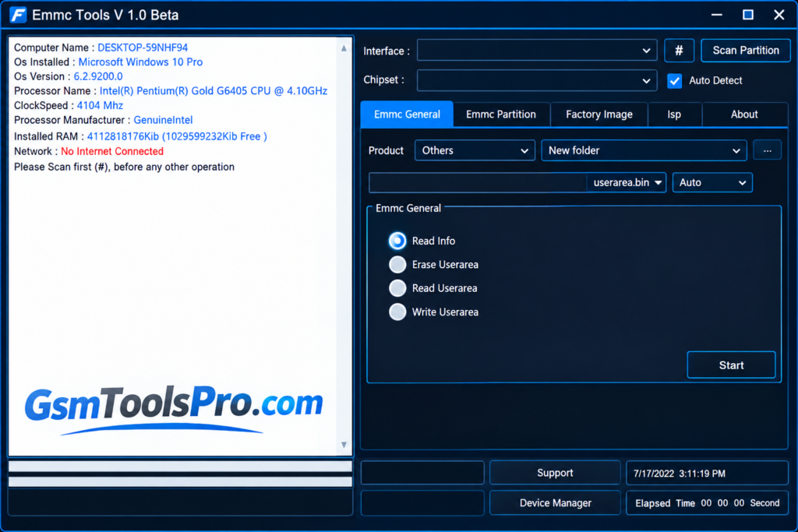Viewport: 798px width, 532px height.
Task: Click the 4104 Mhz clock speed value
Action: (100, 105)
